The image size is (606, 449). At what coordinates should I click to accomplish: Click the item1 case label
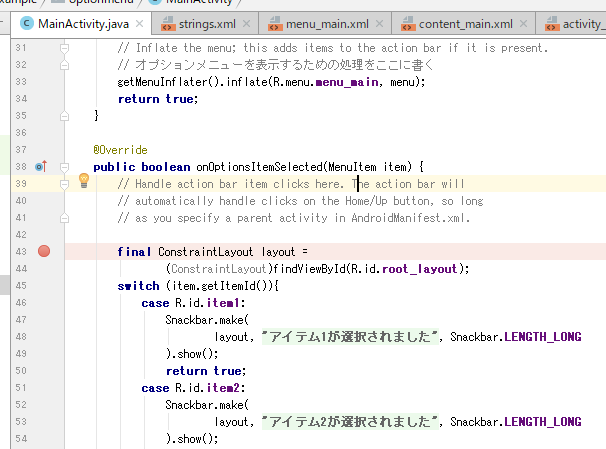223,303
